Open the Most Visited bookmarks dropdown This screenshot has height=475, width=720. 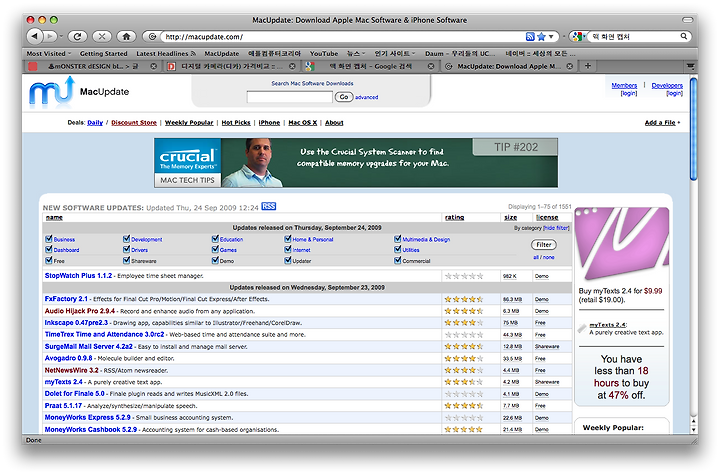pyautogui.click(x=49, y=54)
